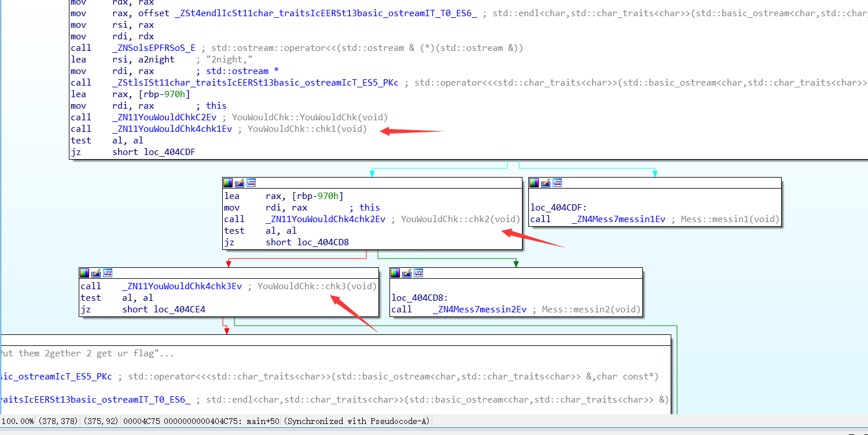Select the call _ZN11YouWouldChk4chk1Ev instruction
The image size is (868, 435).
(x=218, y=129)
